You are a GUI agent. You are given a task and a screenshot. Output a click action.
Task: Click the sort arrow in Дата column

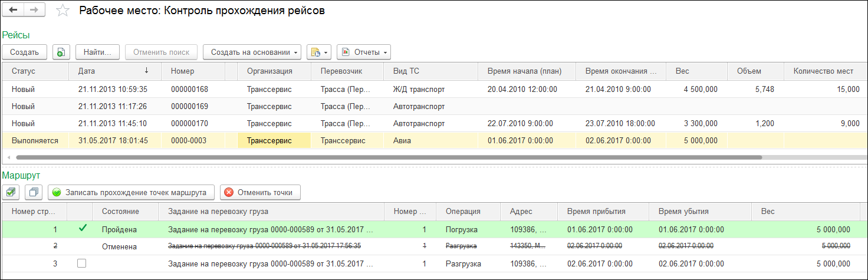coord(146,71)
